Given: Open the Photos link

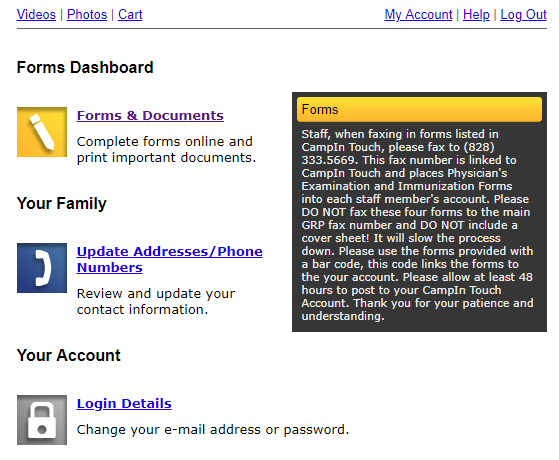Looking at the screenshot, I should coord(87,15).
